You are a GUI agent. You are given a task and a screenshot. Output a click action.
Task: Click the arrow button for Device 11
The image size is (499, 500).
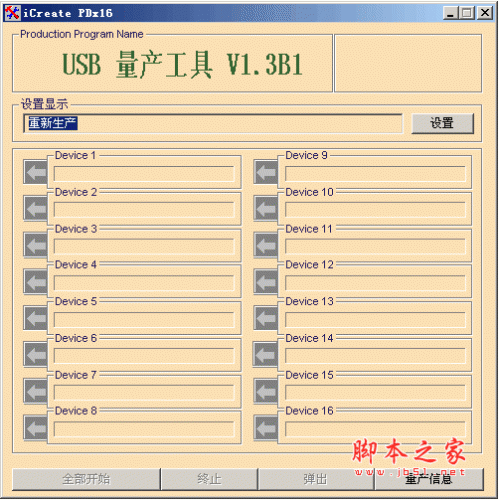pos(266,245)
